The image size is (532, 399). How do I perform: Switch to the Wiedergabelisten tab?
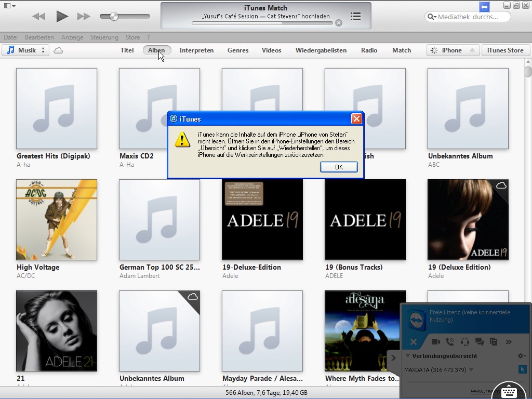coord(321,50)
